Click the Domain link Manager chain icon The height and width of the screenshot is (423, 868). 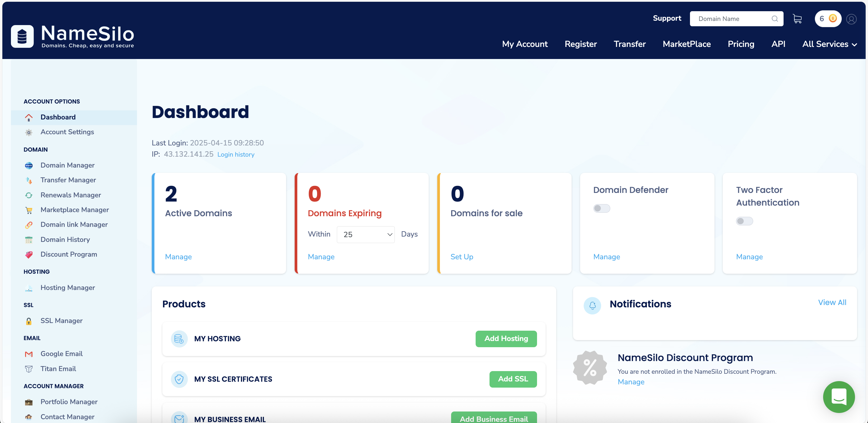[29, 225]
